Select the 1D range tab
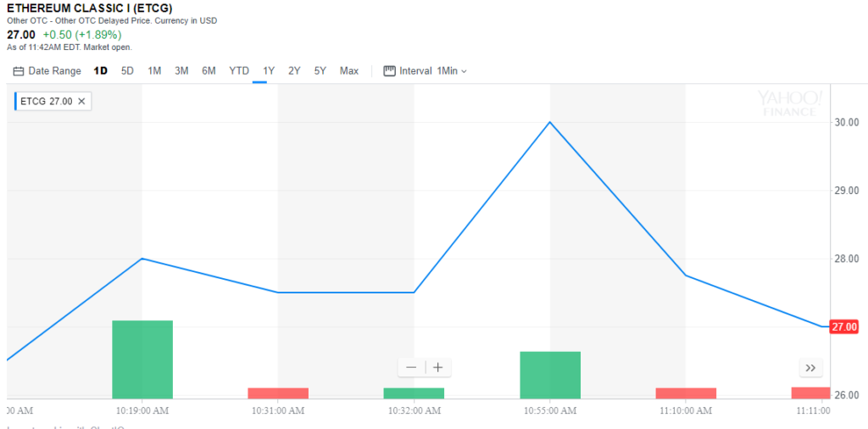The width and height of the screenshot is (868, 429). tap(100, 71)
